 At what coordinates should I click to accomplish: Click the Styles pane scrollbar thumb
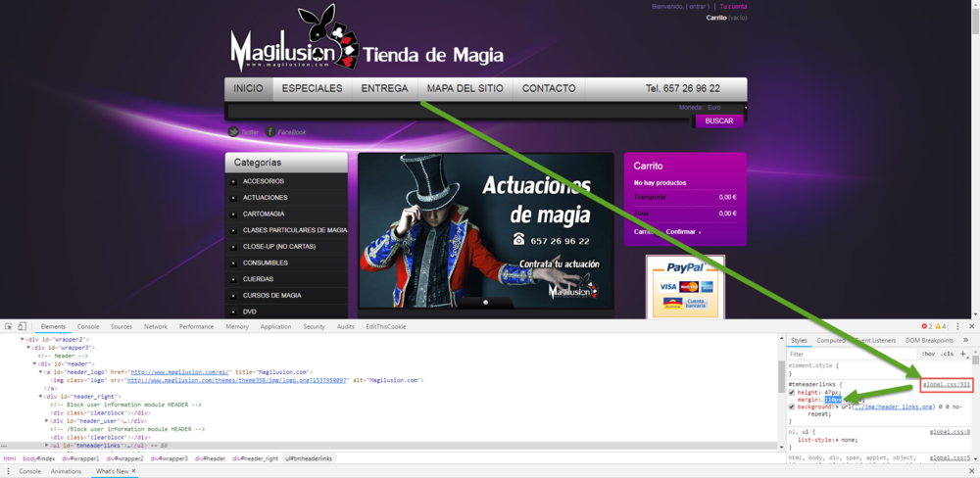[x=975, y=359]
